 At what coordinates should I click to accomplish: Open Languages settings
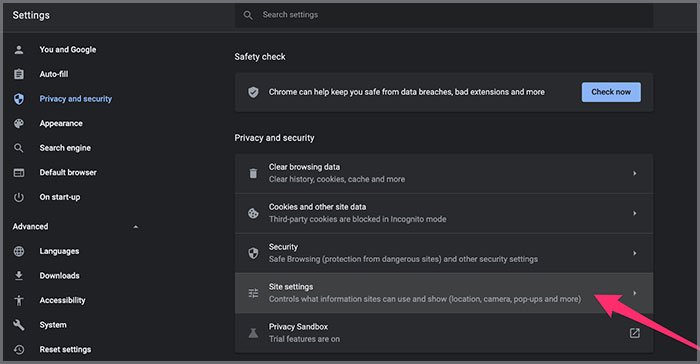59,251
